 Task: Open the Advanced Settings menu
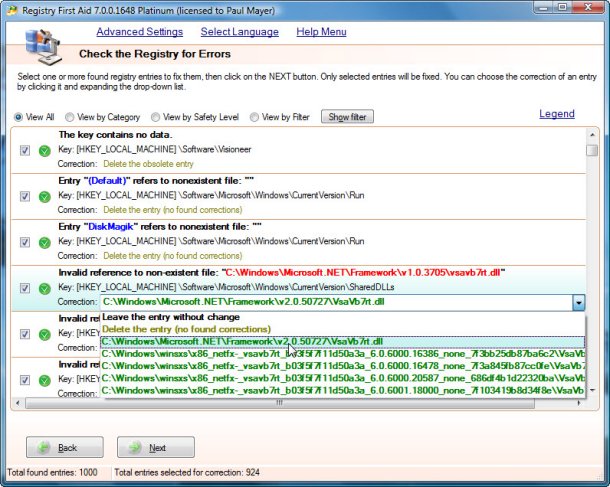(x=139, y=32)
